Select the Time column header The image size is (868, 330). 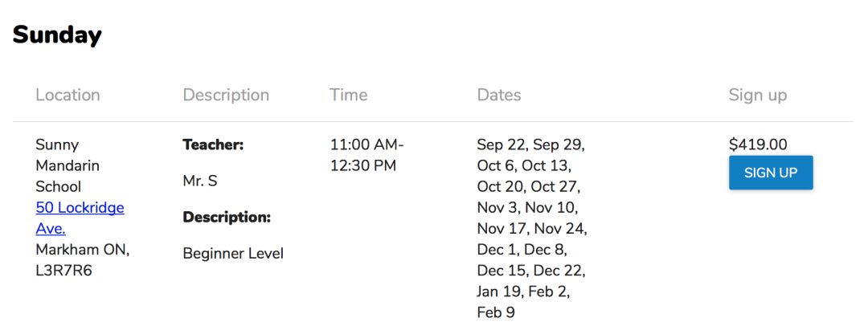pos(348,95)
